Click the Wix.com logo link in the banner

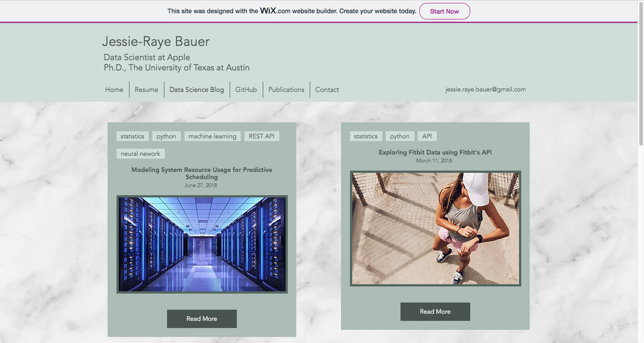tap(268, 10)
